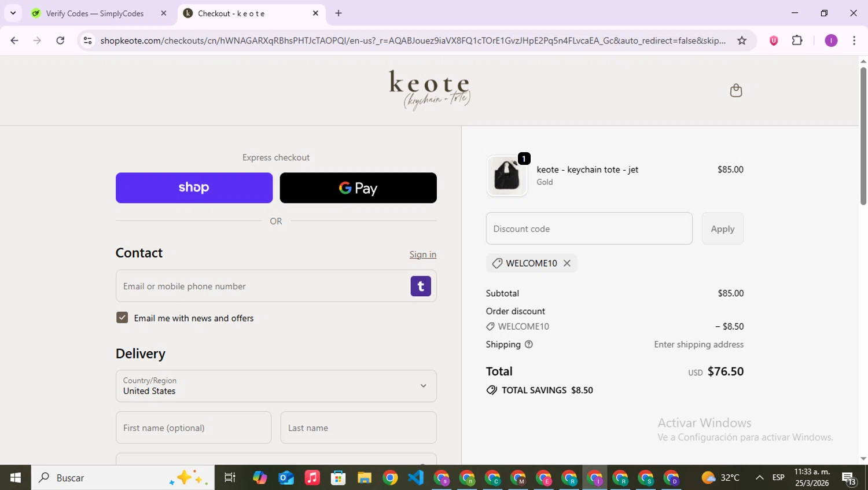This screenshot has width=868, height=490.
Task: Open Chrome with profile badge D in taskbar
Action: tap(672, 478)
